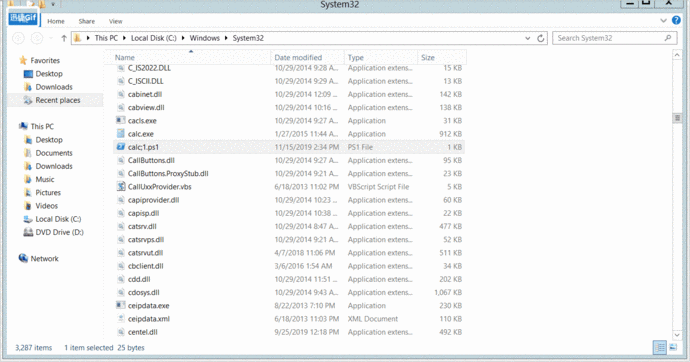
Task: Select file cdosys.dll
Action: point(143,292)
